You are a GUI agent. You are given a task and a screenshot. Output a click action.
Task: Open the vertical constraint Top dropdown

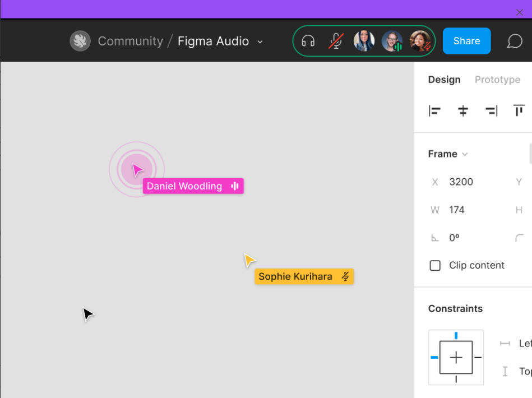pos(525,371)
